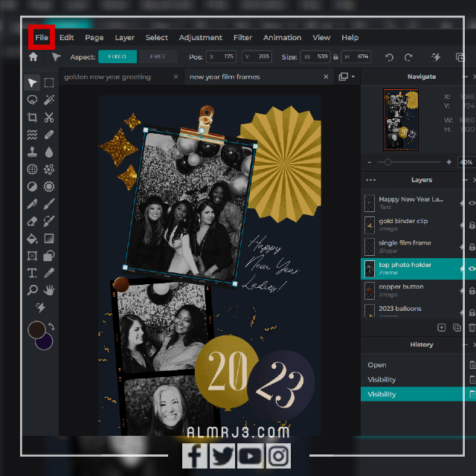Open the File menu
The image size is (476, 476).
click(42, 37)
